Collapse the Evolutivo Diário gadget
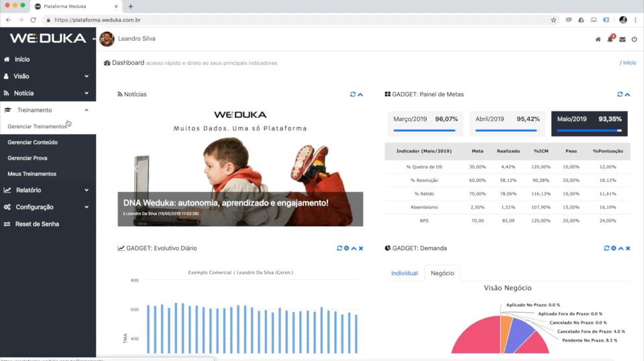Image resolution: width=644 pixels, height=361 pixels. pos(354,248)
